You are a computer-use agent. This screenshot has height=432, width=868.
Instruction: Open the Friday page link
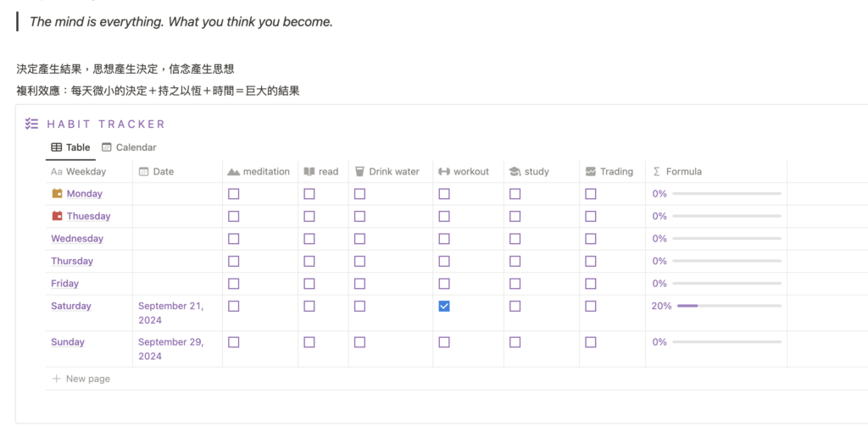click(x=64, y=283)
